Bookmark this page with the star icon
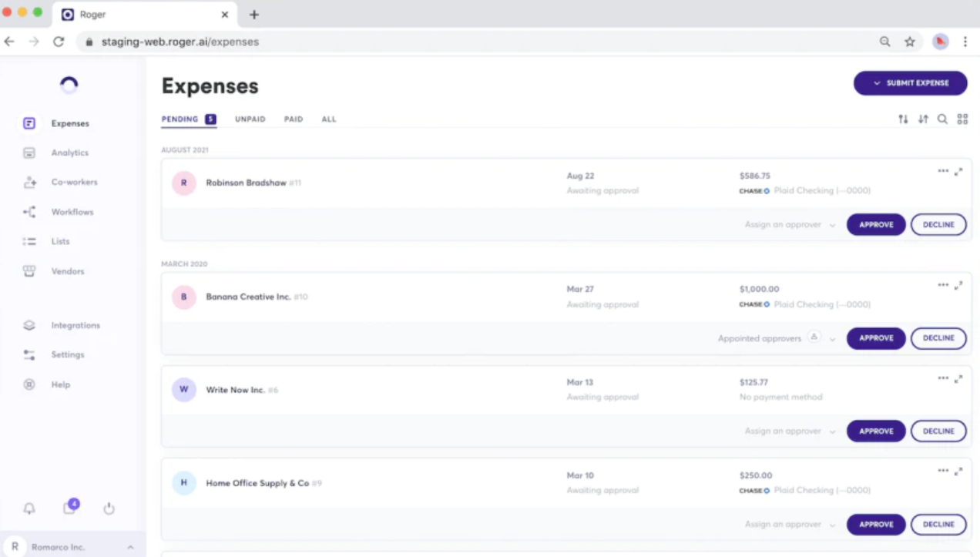The width and height of the screenshot is (980, 557). click(x=910, y=42)
